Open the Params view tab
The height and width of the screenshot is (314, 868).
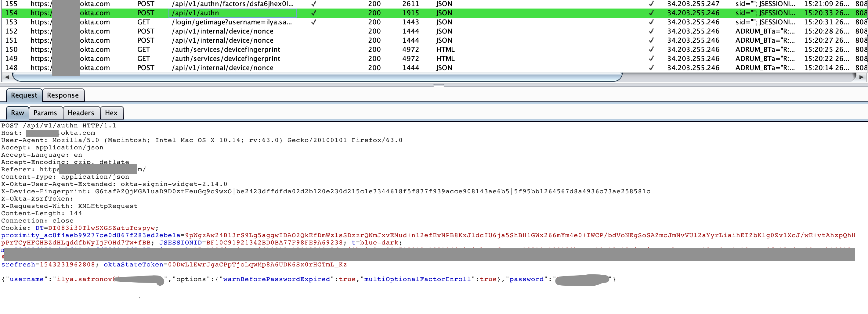[45, 113]
